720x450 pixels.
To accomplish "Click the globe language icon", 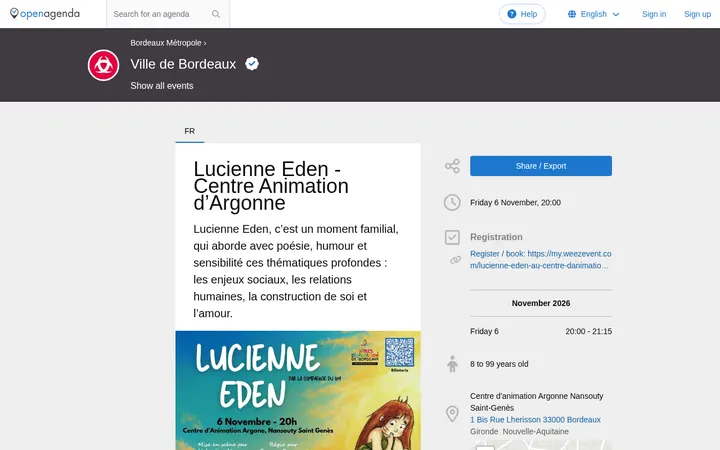I will click(x=572, y=14).
